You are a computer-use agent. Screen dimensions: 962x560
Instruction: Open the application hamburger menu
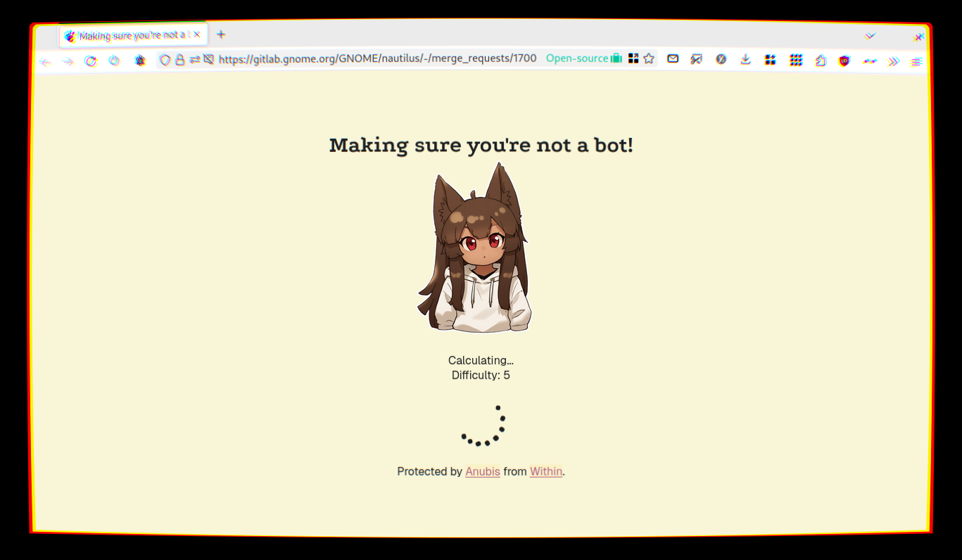916,62
